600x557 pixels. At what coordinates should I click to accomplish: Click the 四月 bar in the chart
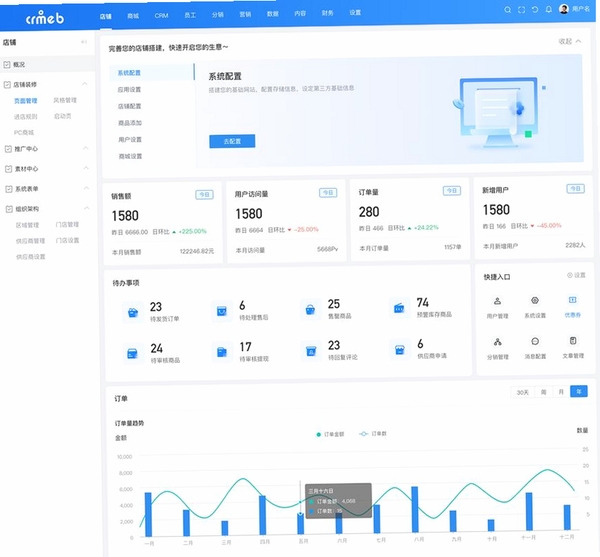[262, 515]
